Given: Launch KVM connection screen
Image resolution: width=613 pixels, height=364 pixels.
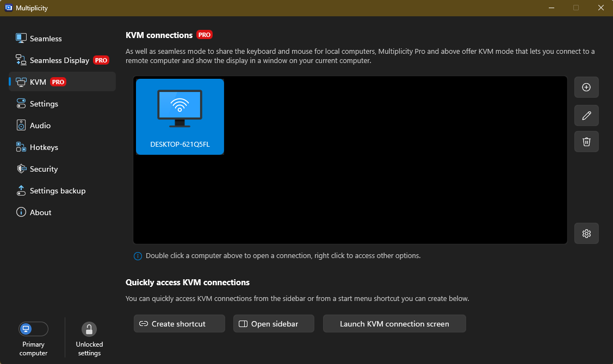Looking at the screenshot, I should point(394,324).
